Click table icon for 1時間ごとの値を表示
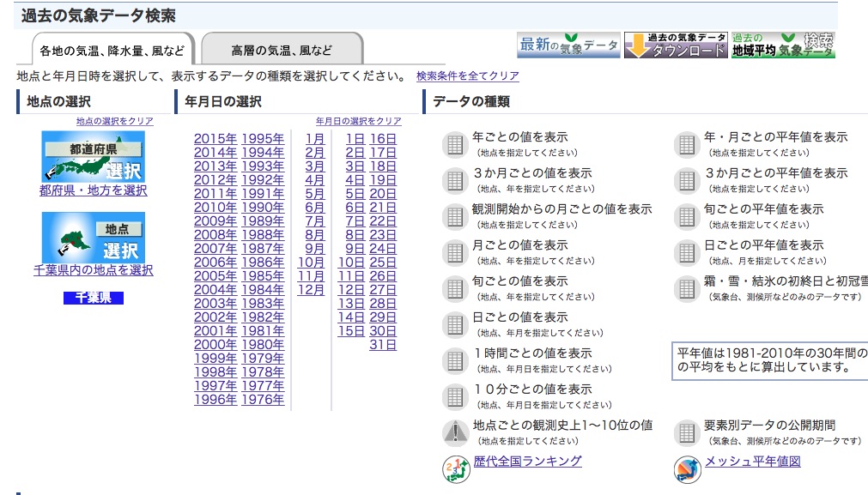Viewport: 868px width, 495px height. [x=454, y=360]
